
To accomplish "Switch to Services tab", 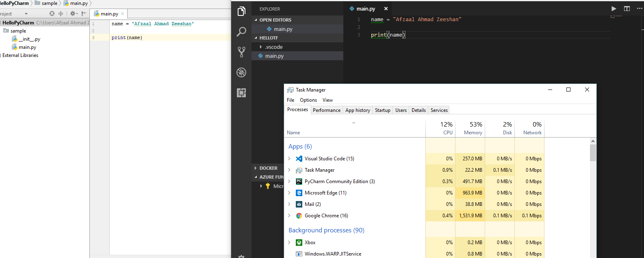I will [439, 110].
